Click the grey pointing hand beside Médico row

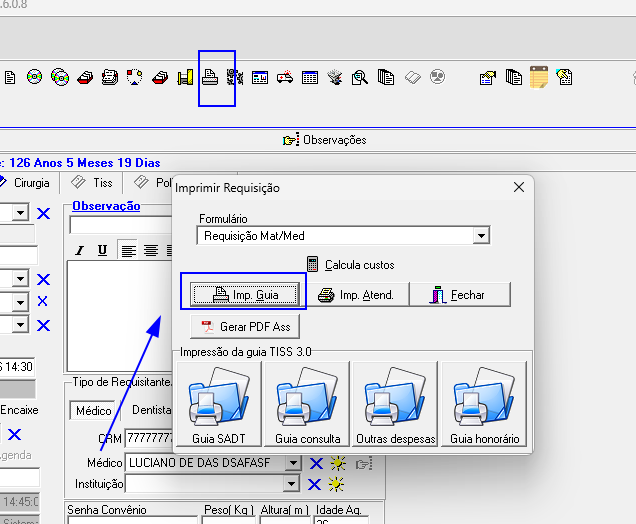click(x=364, y=464)
